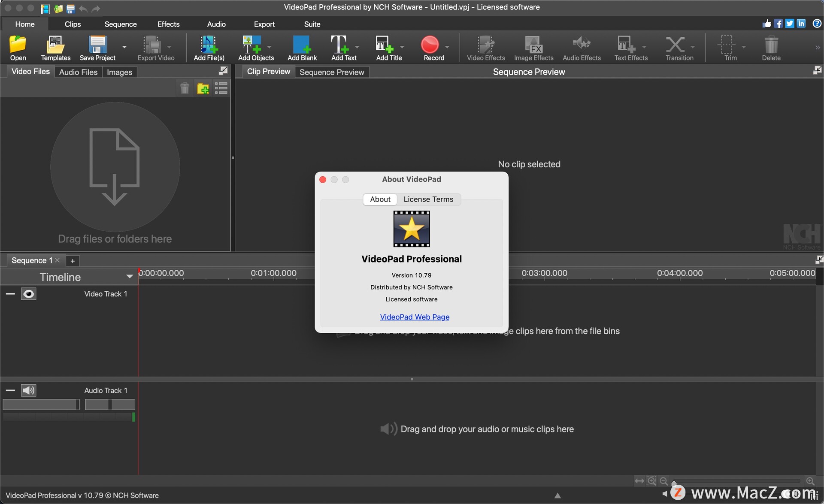824x504 pixels.
Task: Open the Suite ribbon tab
Action: (312, 24)
